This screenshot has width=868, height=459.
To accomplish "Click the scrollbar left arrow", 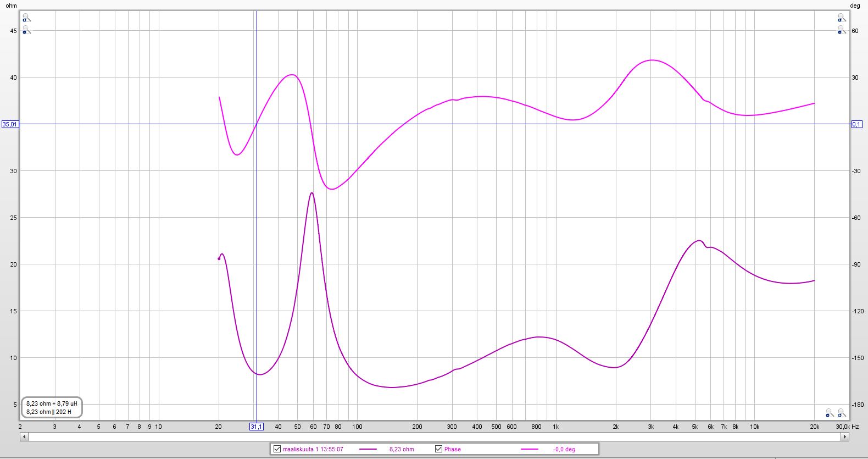I will coord(24,437).
